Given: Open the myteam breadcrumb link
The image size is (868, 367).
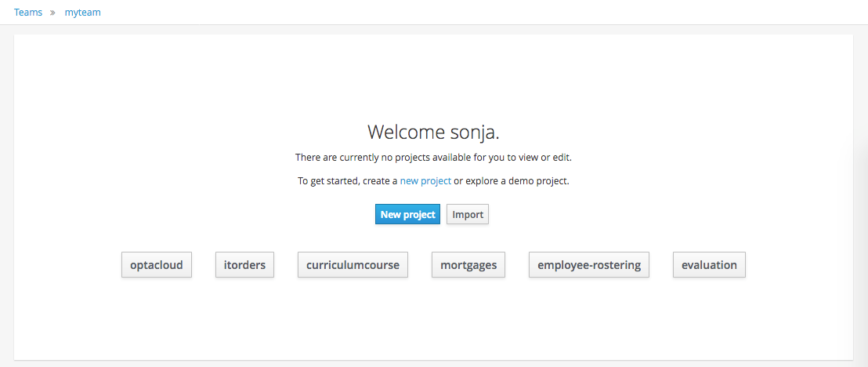Looking at the screenshot, I should [82, 13].
